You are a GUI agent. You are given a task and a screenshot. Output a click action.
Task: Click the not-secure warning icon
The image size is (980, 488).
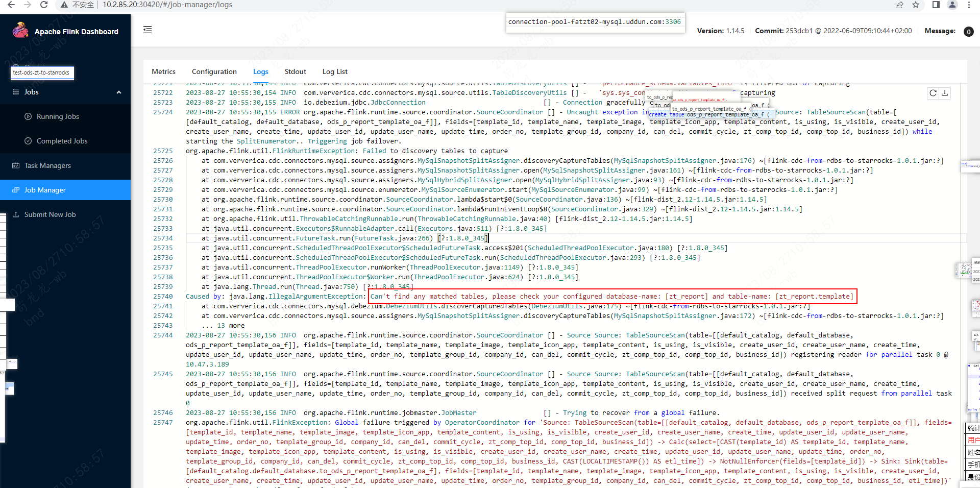coord(64,5)
